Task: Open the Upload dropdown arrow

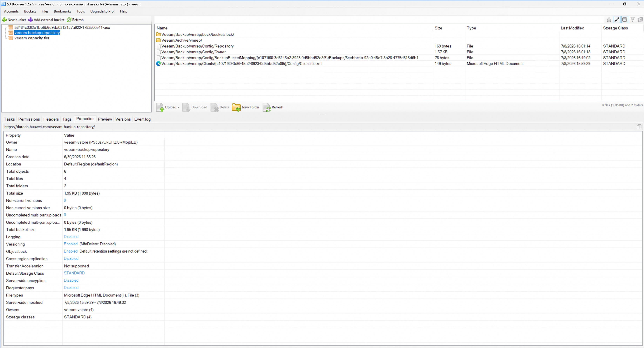Action: tap(179, 107)
